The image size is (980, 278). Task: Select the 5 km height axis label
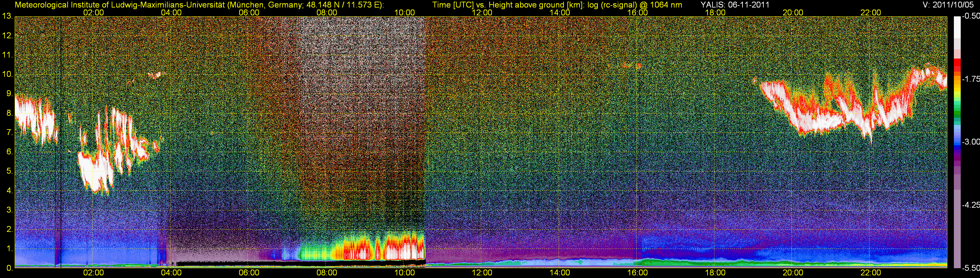click(9, 171)
